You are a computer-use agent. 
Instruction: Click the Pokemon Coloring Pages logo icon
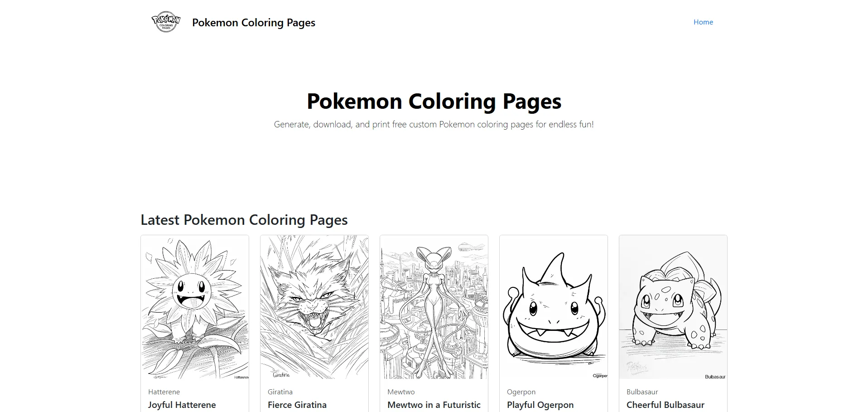pos(166,22)
